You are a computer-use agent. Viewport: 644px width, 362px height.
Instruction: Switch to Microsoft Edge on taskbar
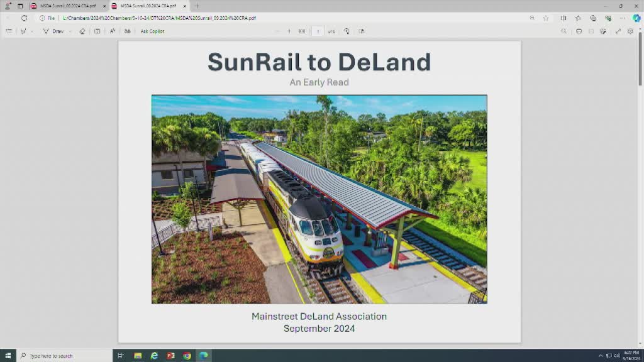click(204, 356)
